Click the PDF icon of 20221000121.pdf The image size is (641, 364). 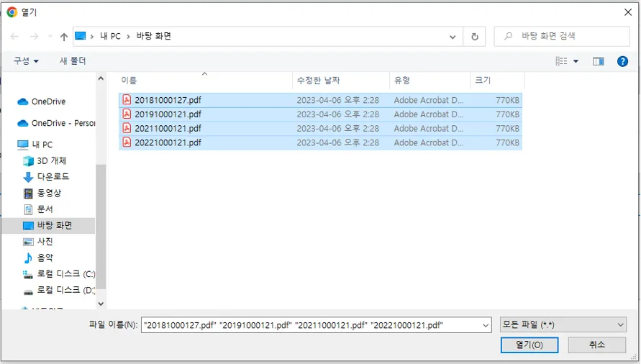(127, 142)
